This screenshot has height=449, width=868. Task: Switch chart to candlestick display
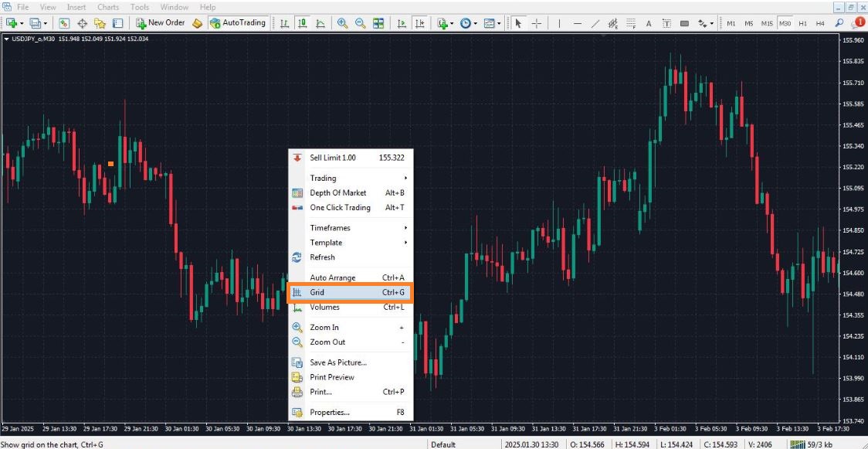click(302, 23)
